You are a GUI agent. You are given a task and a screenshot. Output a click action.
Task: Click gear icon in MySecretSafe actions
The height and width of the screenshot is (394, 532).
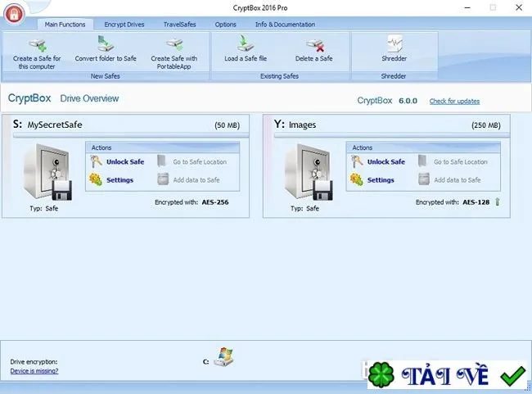(x=96, y=179)
